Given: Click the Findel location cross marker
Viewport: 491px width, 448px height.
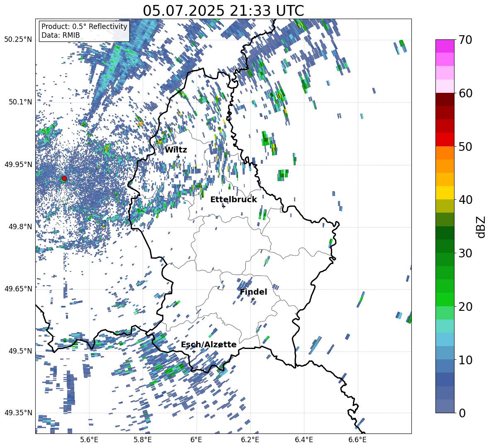Looking at the screenshot, I should pos(253,299).
